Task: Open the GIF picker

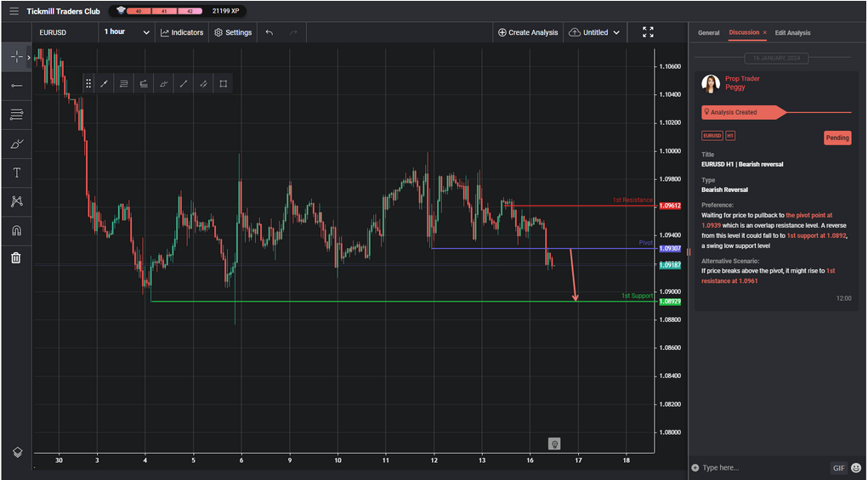Action: (838, 468)
